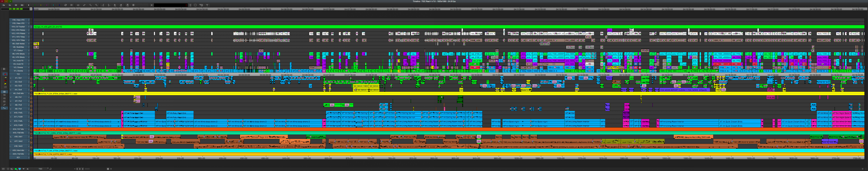
Task: Click the RD toolbar button
Action: pos(22,5)
